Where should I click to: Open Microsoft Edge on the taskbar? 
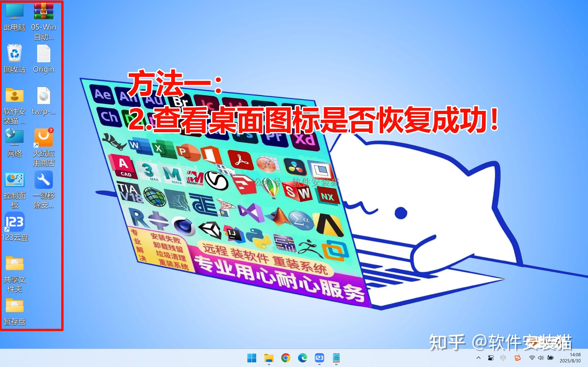[302, 358]
